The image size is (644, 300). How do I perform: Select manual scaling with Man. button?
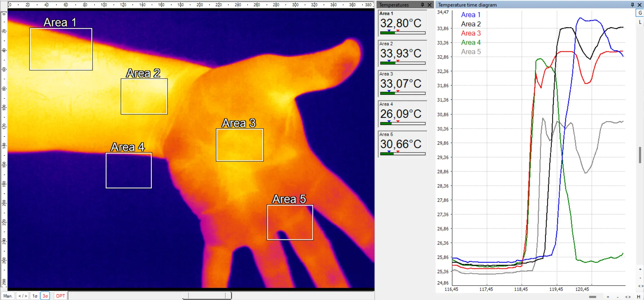[x=8, y=296]
